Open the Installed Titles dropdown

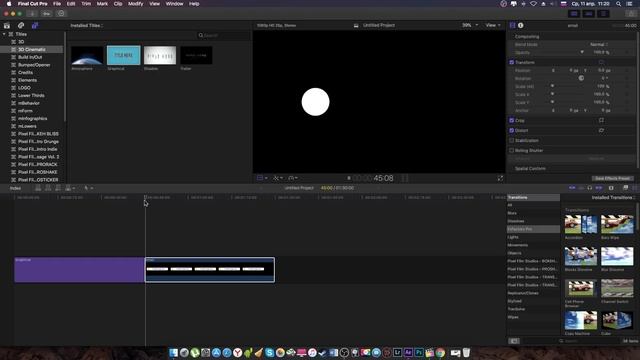87,25
